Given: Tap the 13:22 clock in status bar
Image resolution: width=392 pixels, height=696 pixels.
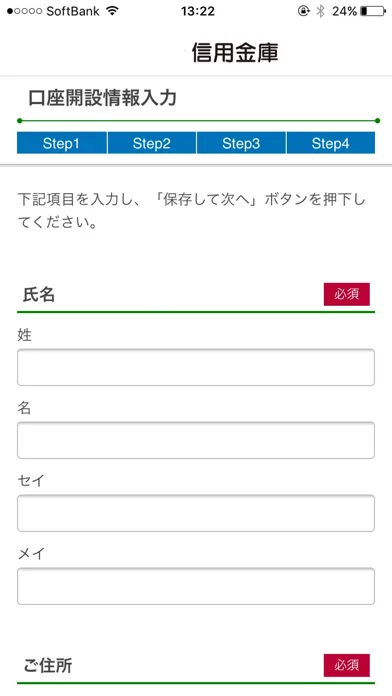Looking at the screenshot, I should click(198, 12).
